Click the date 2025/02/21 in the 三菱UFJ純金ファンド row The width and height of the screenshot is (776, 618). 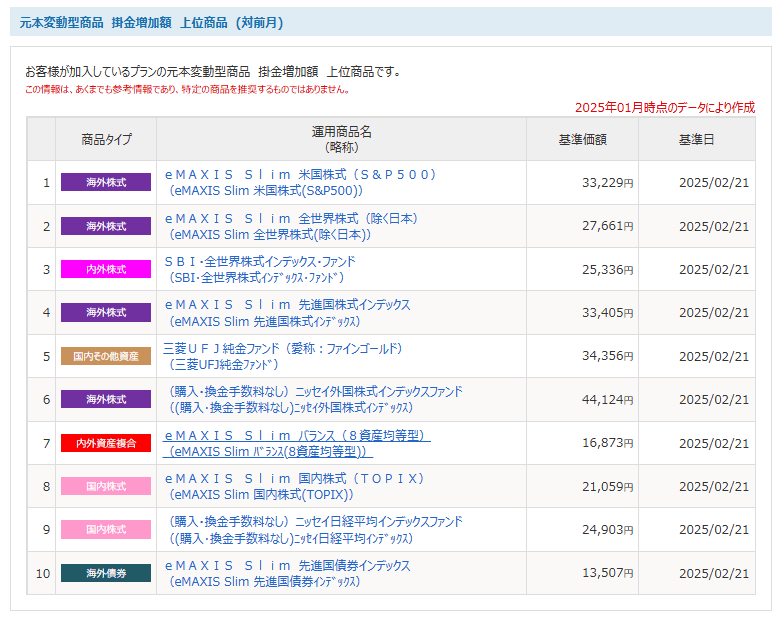click(x=714, y=356)
